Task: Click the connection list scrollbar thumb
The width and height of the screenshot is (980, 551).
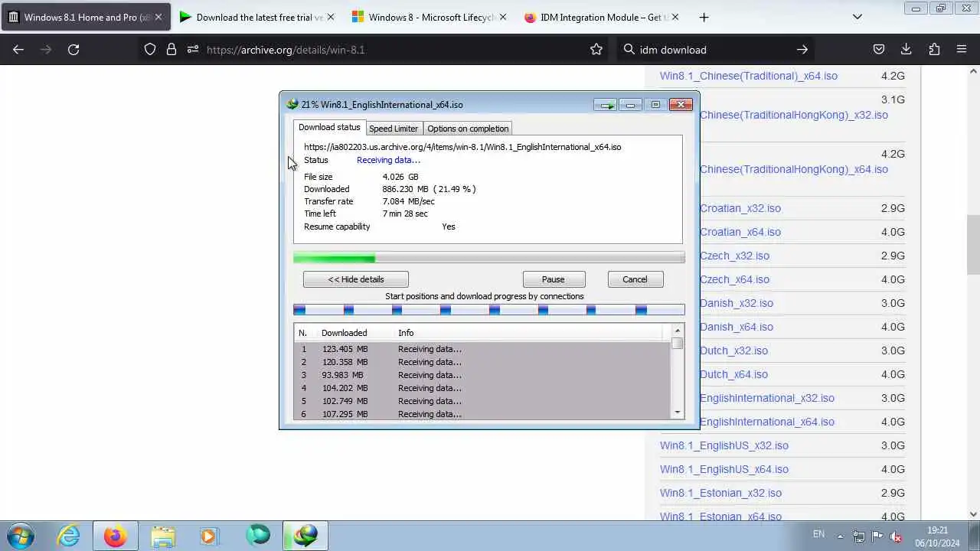Action: coord(677,343)
